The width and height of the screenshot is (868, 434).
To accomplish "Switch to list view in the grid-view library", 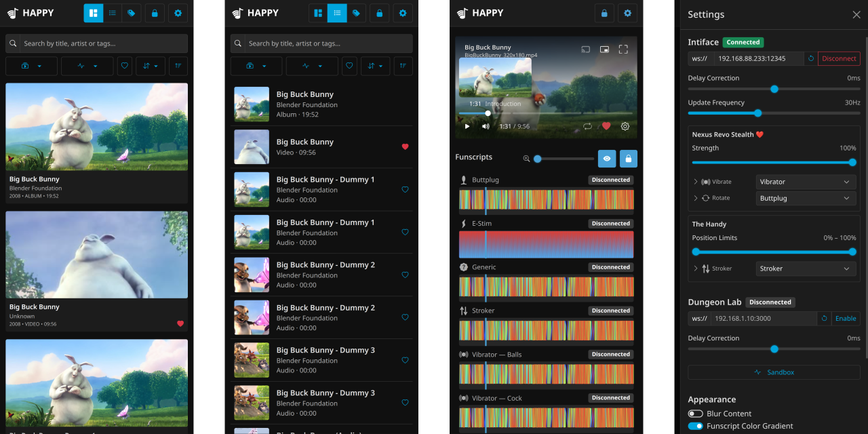I will 112,13.
